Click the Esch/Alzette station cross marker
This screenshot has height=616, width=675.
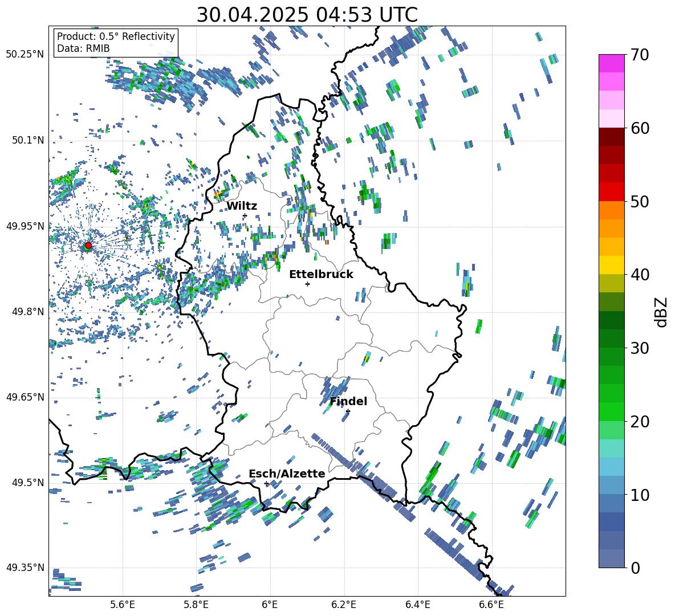266,483
